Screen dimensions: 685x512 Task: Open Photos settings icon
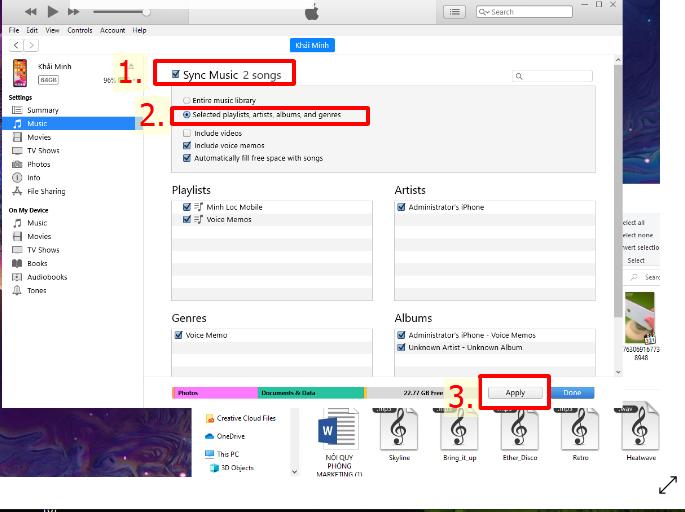[17, 164]
